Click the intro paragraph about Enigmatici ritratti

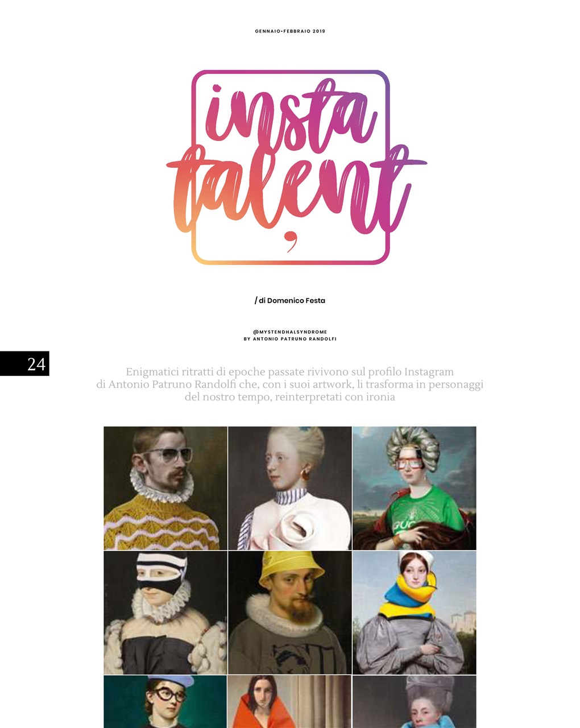coord(290,384)
